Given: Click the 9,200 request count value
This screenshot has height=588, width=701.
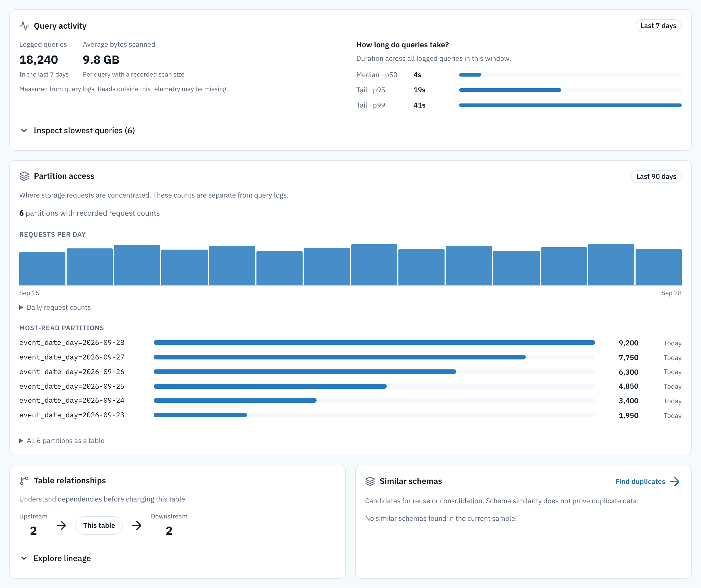Looking at the screenshot, I should pos(628,343).
